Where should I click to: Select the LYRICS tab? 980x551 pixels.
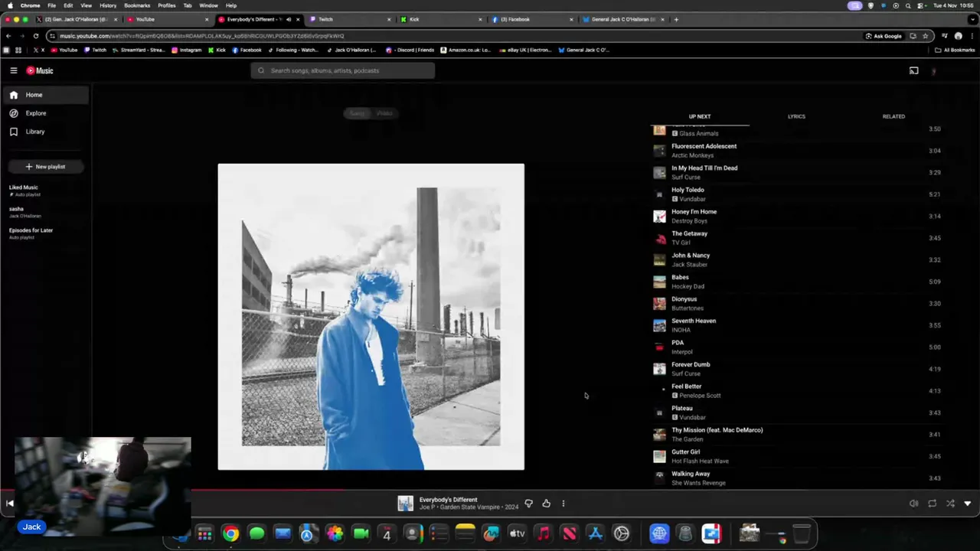(x=796, y=116)
